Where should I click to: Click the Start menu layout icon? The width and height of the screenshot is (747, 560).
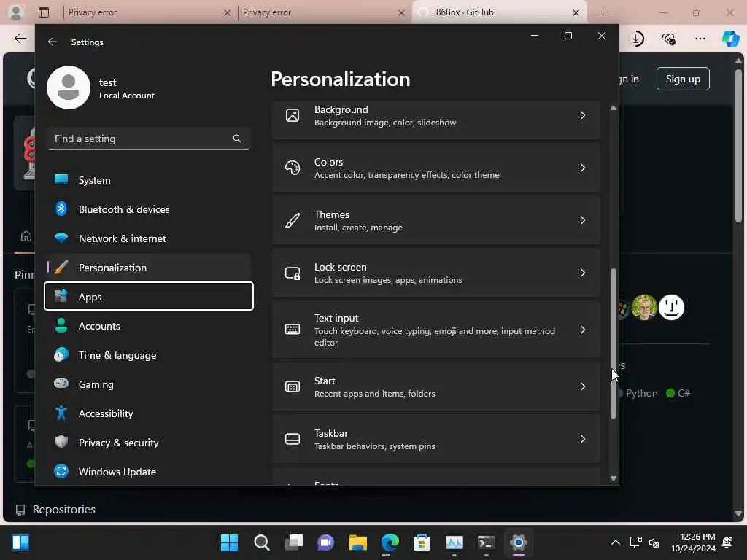pyautogui.click(x=293, y=386)
